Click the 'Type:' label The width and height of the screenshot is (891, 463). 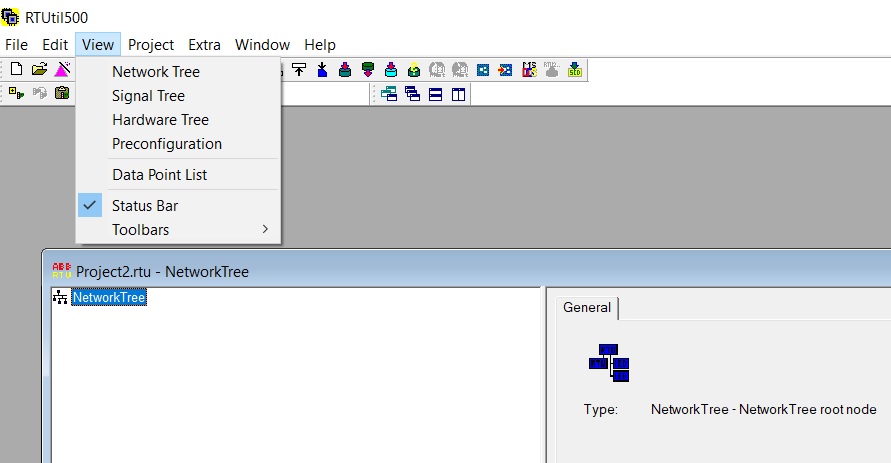pos(601,409)
